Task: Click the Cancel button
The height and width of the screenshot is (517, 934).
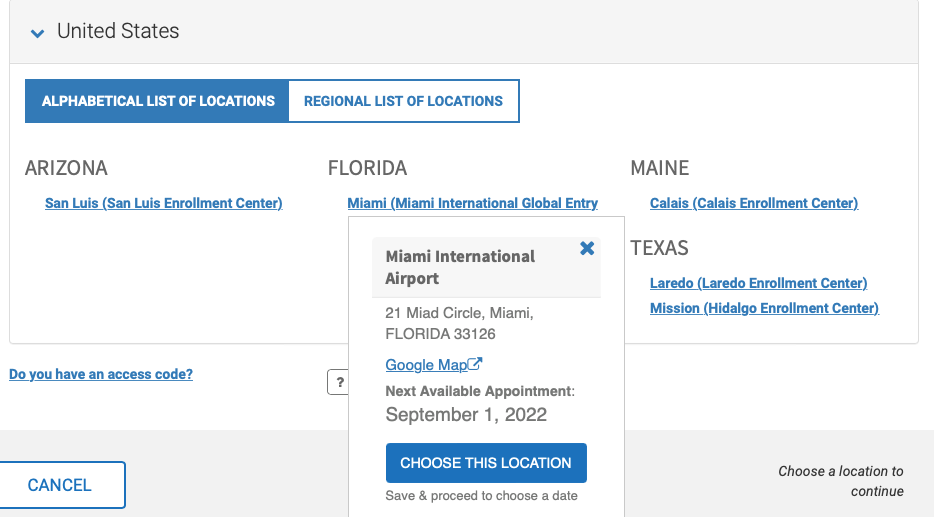Action: 60,485
